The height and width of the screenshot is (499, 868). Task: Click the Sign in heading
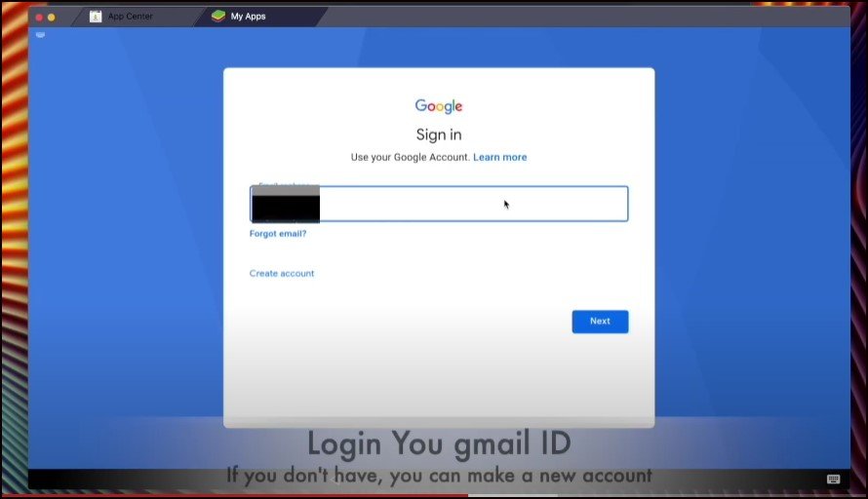[x=439, y=135]
